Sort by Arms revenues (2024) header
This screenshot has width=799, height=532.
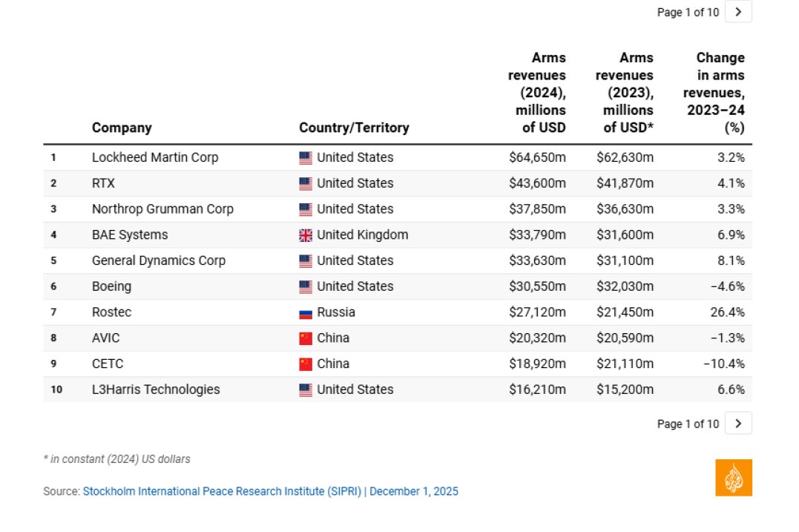pos(536,93)
